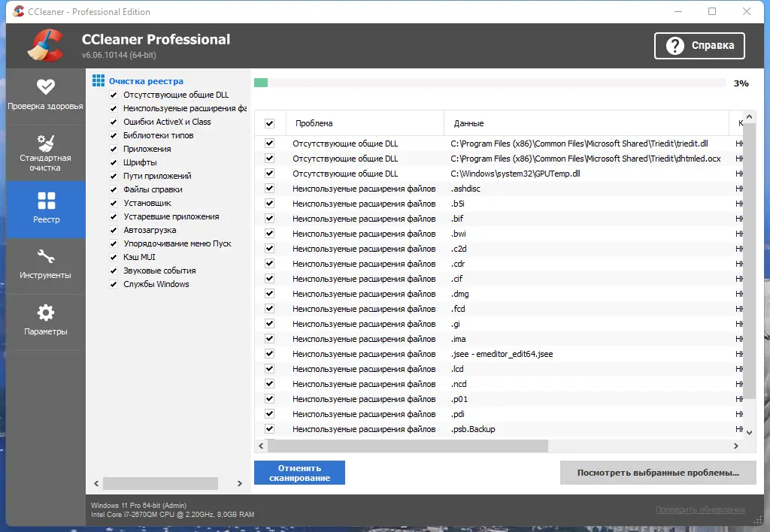Click the Проверить обновления link
Viewport: 770px width, 532px height.
tap(700, 509)
